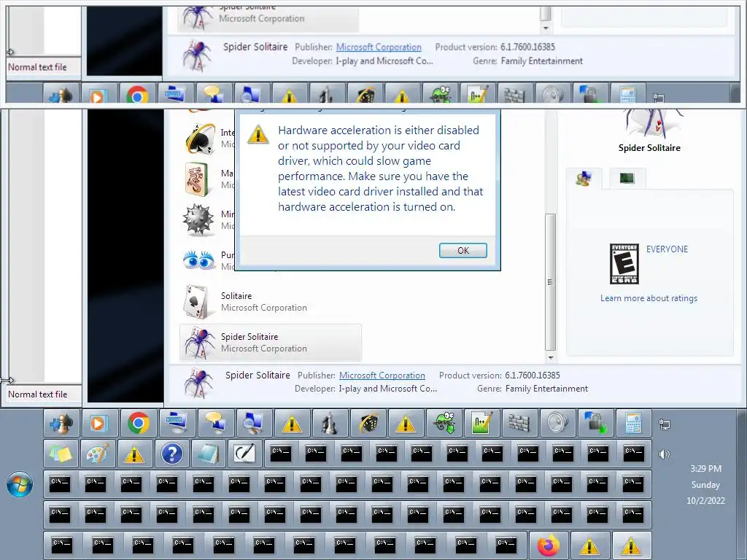Viewport: 747px width, 560px height.
Task: Select the Minesweeper mine icon
Action: [x=198, y=220]
